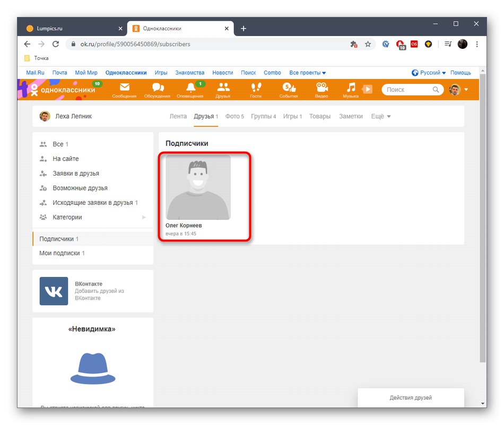Viewport: 504px width, 425px height.
Task: Click the extensions puzzle icon in address bar
Action: point(353,44)
